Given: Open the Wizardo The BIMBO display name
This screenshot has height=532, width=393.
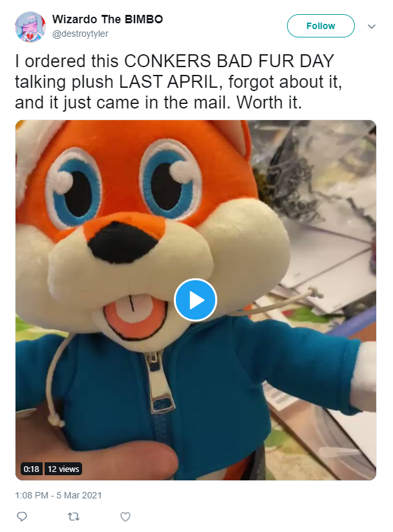Looking at the screenshot, I should (108, 19).
